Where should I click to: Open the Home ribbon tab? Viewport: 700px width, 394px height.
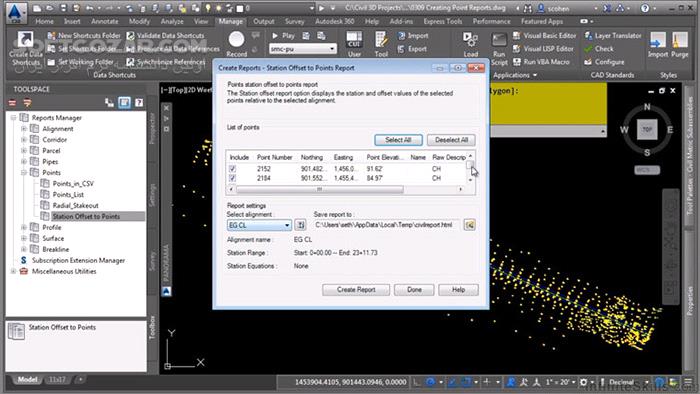(x=44, y=21)
